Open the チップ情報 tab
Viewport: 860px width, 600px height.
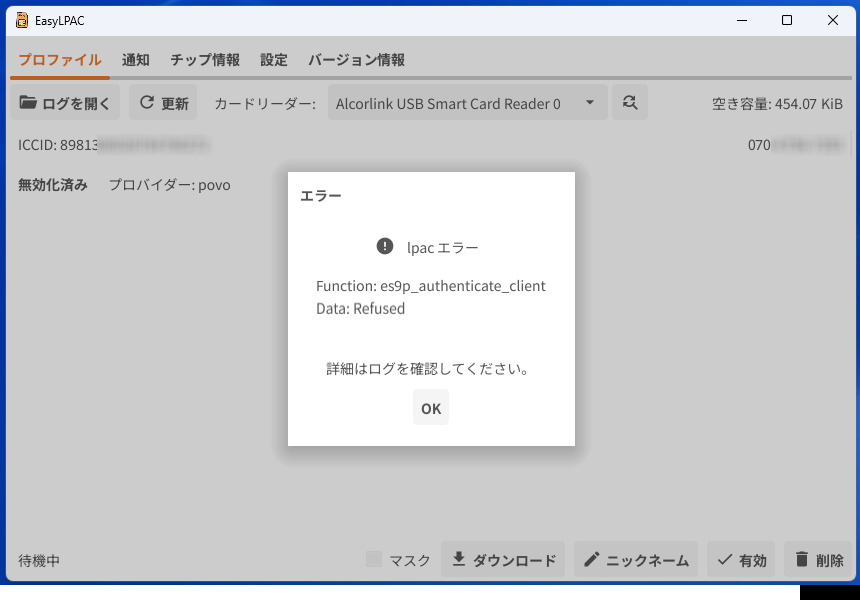point(205,60)
